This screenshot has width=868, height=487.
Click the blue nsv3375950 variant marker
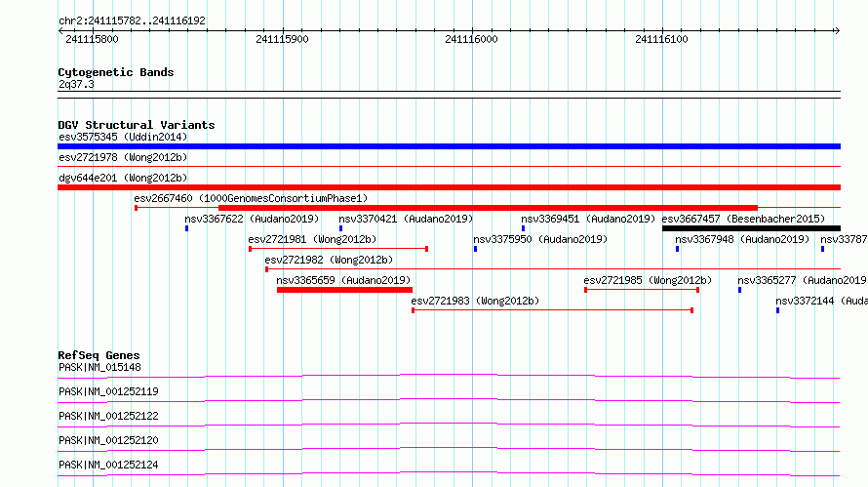click(x=475, y=249)
